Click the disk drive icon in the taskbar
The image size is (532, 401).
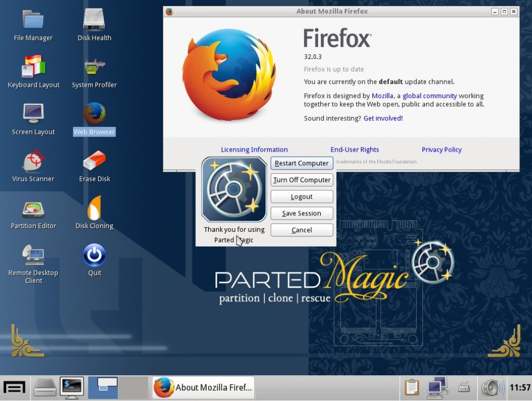coord(45,387)
